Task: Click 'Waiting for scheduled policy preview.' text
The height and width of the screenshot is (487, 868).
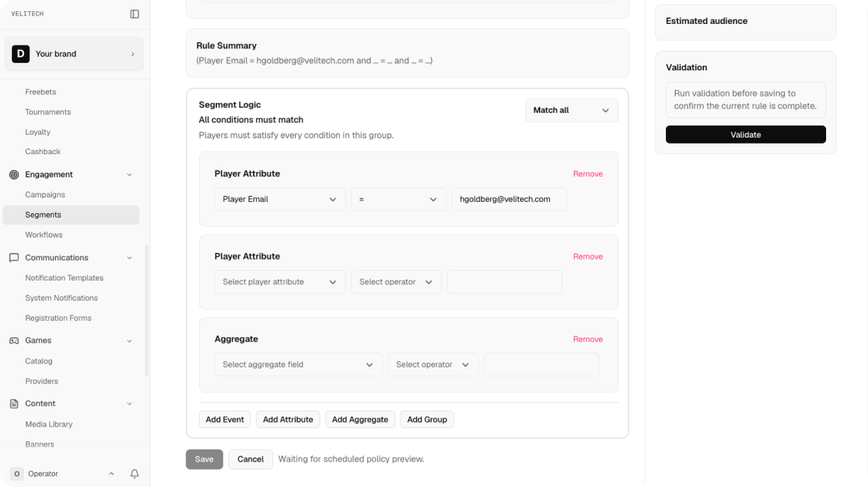Action: [x=351, y=459]
